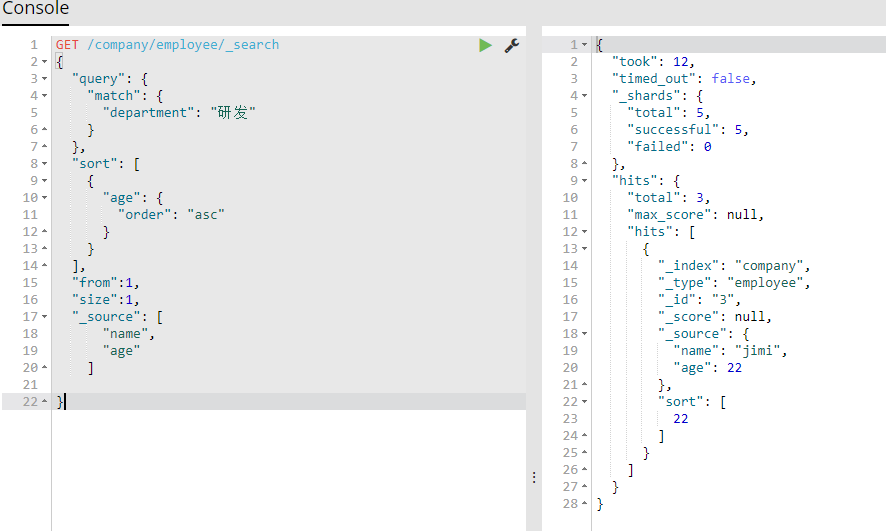Click the "age": 22 response line
Viewport: 886px width, 531px height.
tap(707, 368)
